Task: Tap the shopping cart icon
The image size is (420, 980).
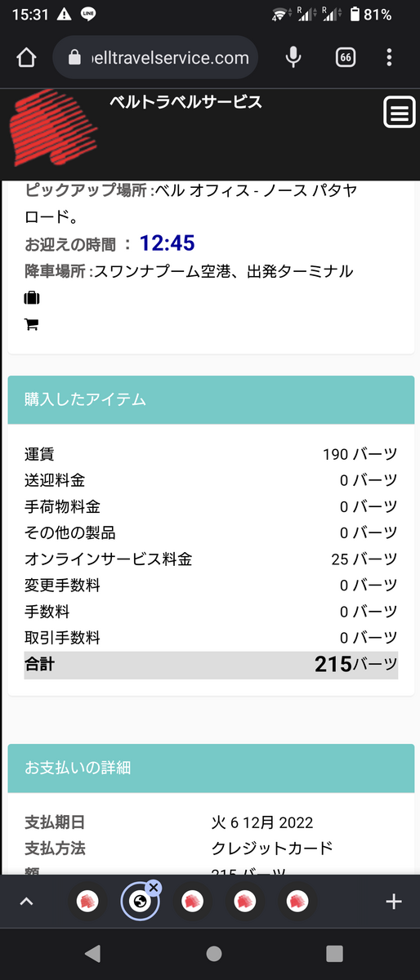Action: coord(32,324)
